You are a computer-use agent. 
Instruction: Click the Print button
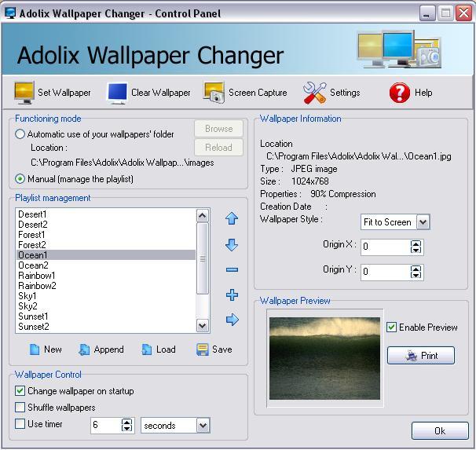pos(421,355)
